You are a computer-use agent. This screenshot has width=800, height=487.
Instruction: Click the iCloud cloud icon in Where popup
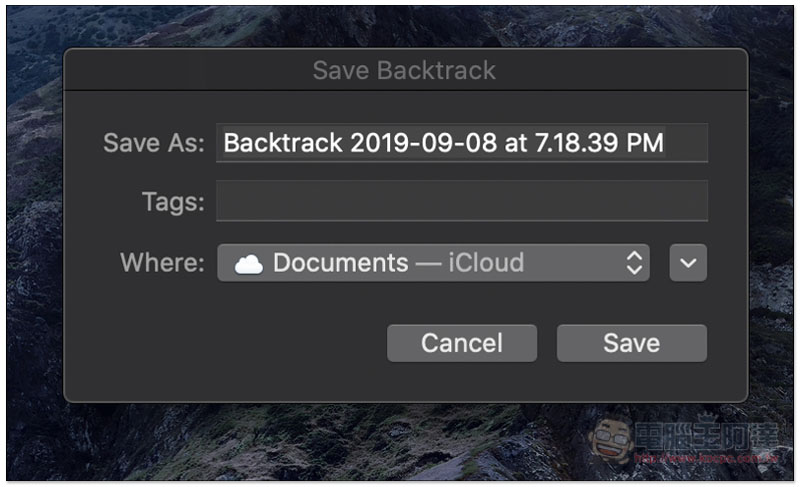pyautogui.click(x=248, y=264)
